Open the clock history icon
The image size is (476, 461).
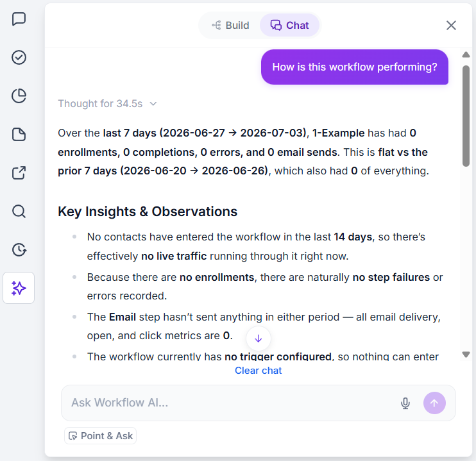click(x=19, y=250)
